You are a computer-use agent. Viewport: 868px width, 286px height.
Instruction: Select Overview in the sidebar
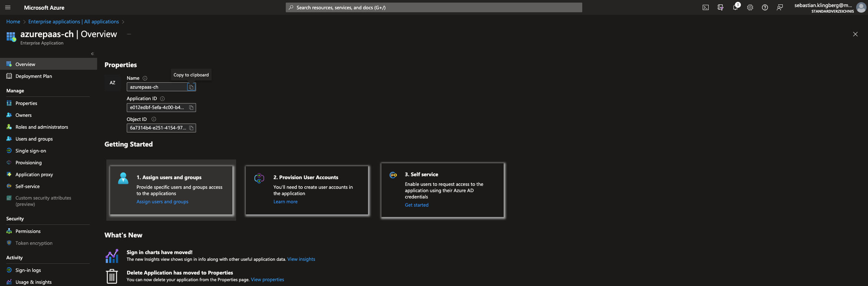[x=49, y=64]
